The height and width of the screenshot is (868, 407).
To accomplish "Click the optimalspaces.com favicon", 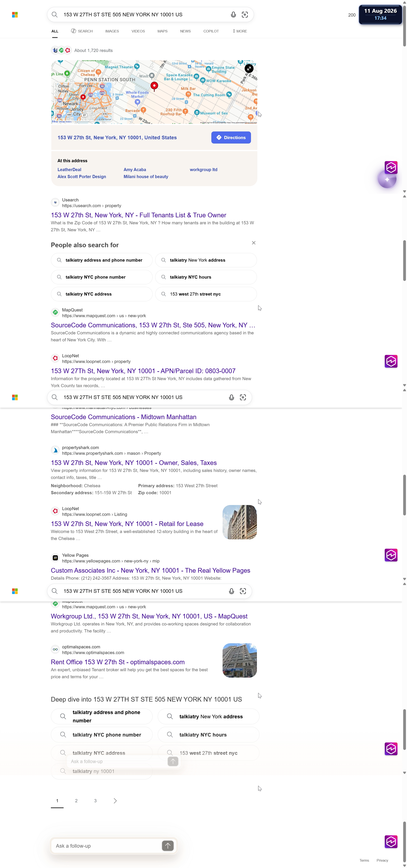I will (x=55, y=649).
